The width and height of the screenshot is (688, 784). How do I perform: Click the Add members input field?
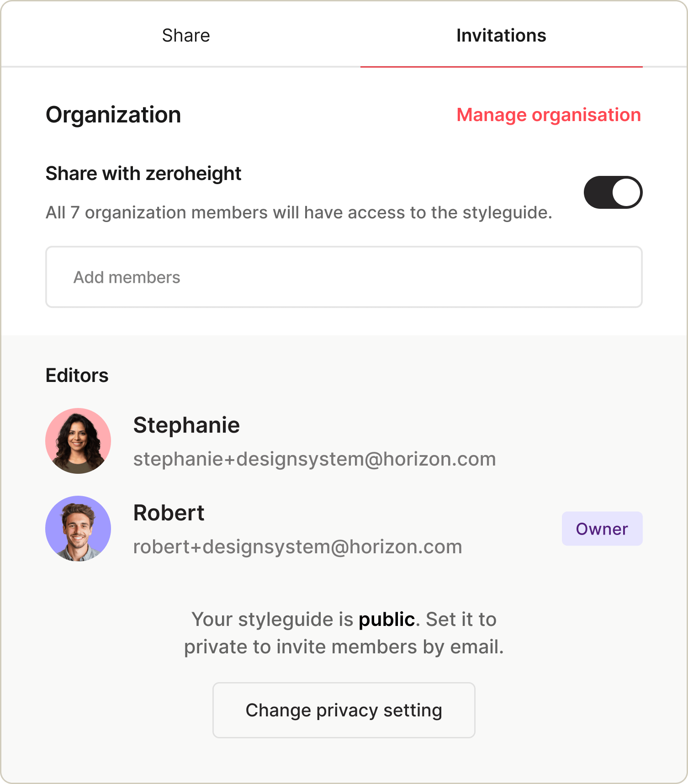344,277
